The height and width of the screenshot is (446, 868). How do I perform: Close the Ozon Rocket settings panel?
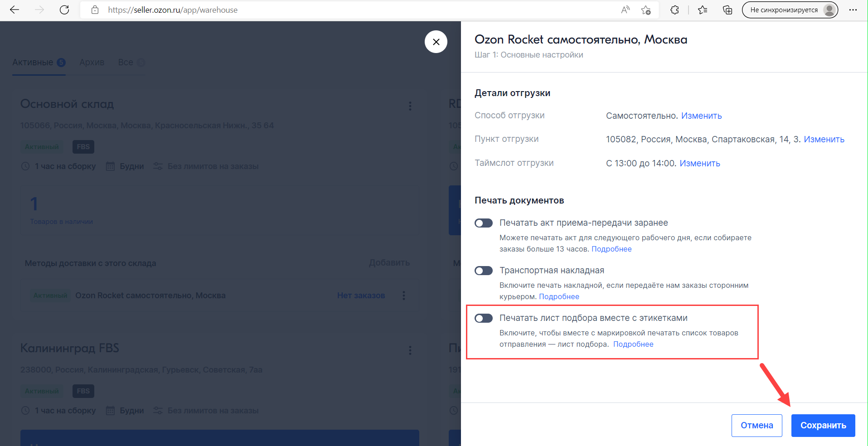436,42
